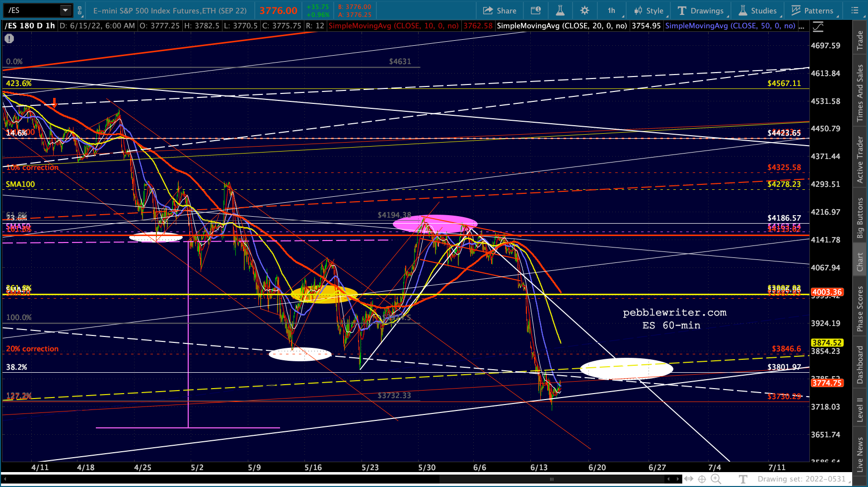
Task: Click the yellow 3874.52 price axis bubble
Action: click(x=827, y=342)
